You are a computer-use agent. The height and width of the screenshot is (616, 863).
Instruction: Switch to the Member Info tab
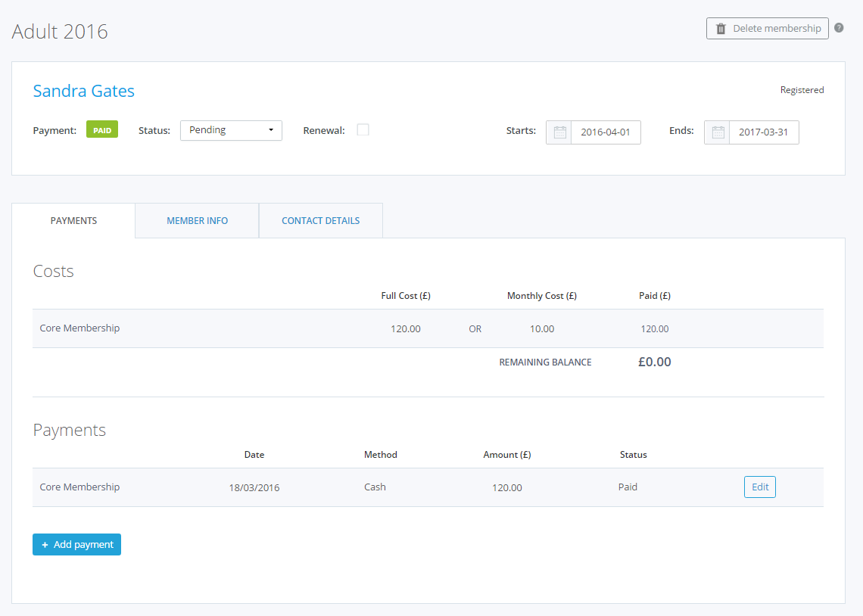[197, 221]
